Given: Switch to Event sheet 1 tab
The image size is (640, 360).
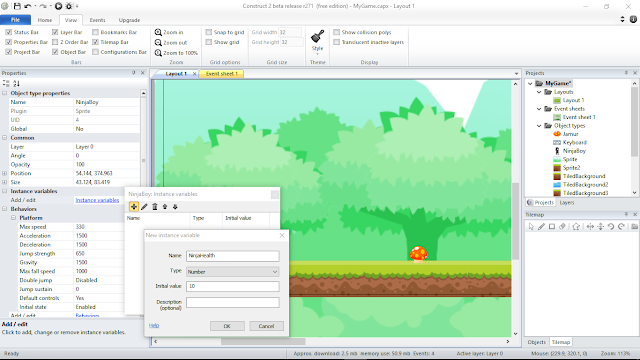Looking at the screenshot, I should pyautogui.click(x=221, y=74).
